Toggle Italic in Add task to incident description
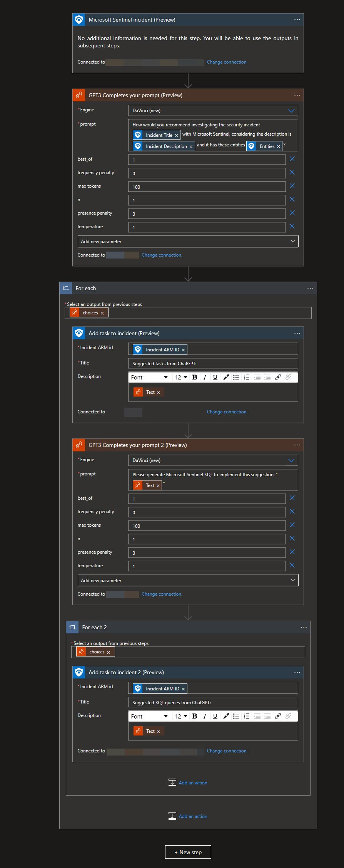 (205, 378)
